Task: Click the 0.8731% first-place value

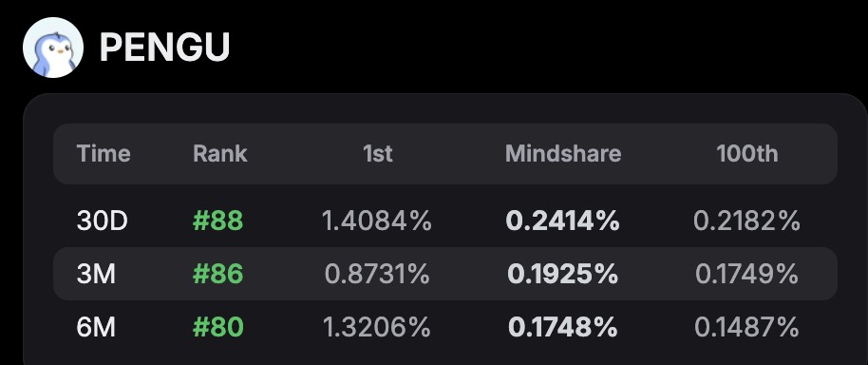Action: (x=377, y=274)
